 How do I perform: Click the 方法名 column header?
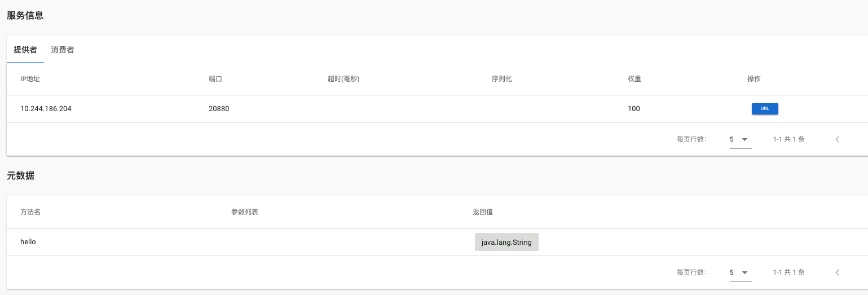pyautogui.click(x=30, y=212)
